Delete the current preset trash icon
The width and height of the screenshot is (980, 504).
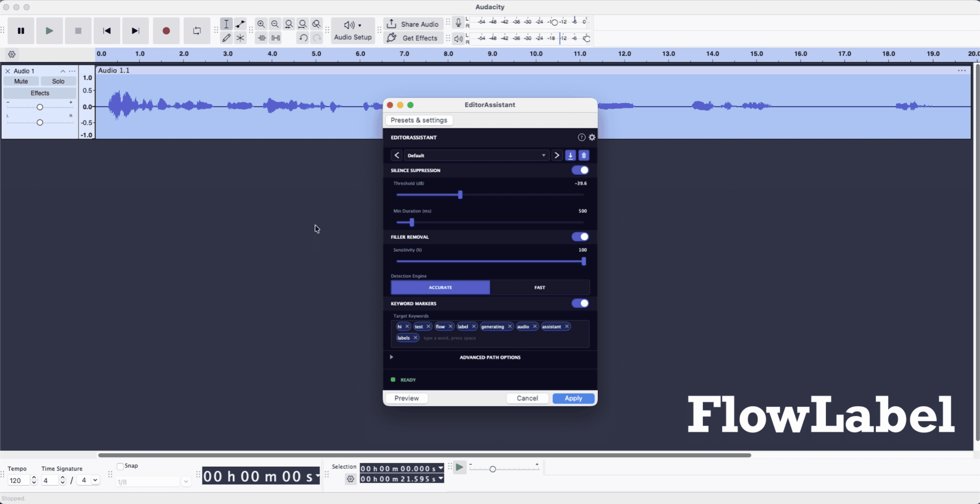[x=584, y=155]
